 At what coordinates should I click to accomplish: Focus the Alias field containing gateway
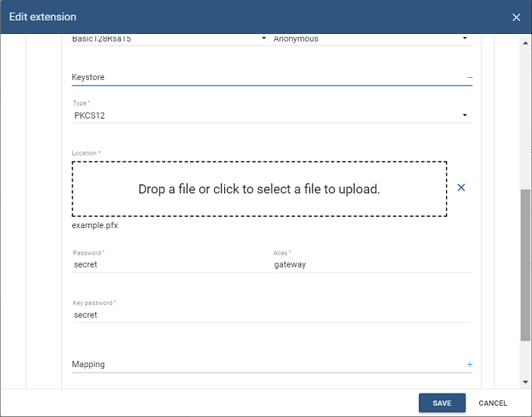click(x=371, y=265)
